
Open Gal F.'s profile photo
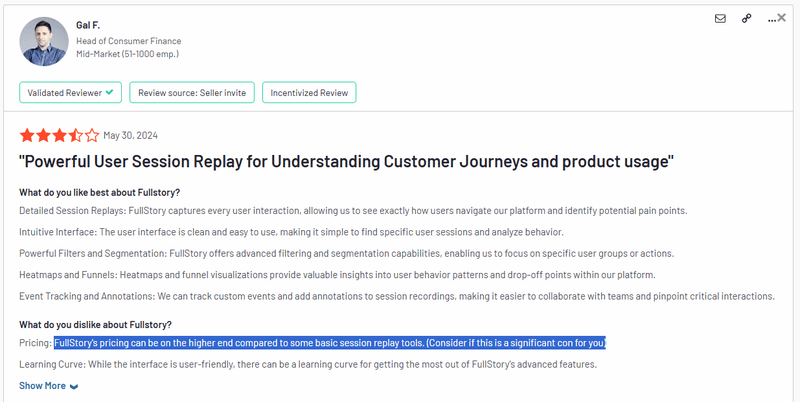point(44,41)
